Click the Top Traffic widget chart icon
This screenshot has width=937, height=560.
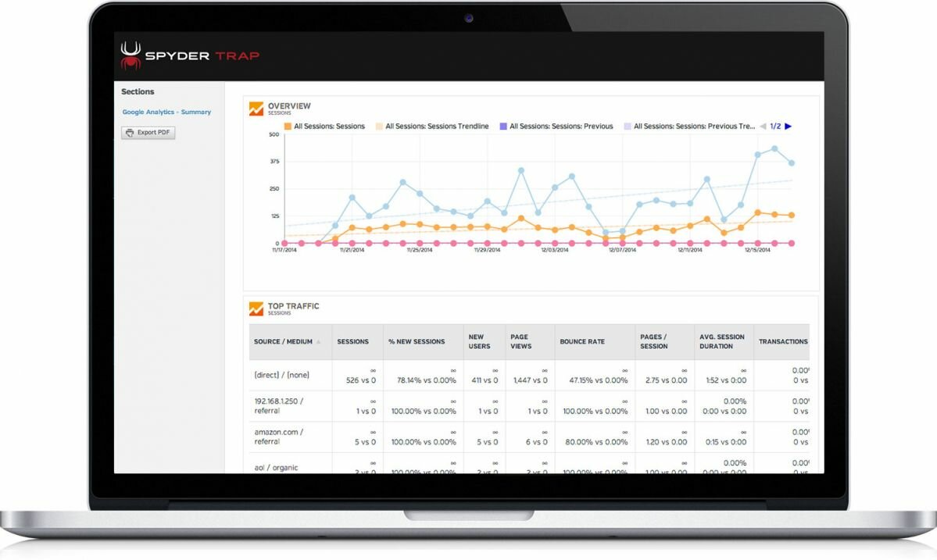256,309
